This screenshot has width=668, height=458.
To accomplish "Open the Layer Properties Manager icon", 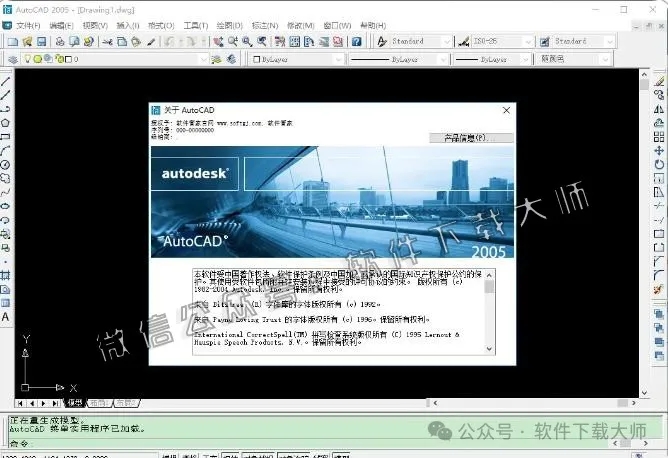I will pos(13,59).
